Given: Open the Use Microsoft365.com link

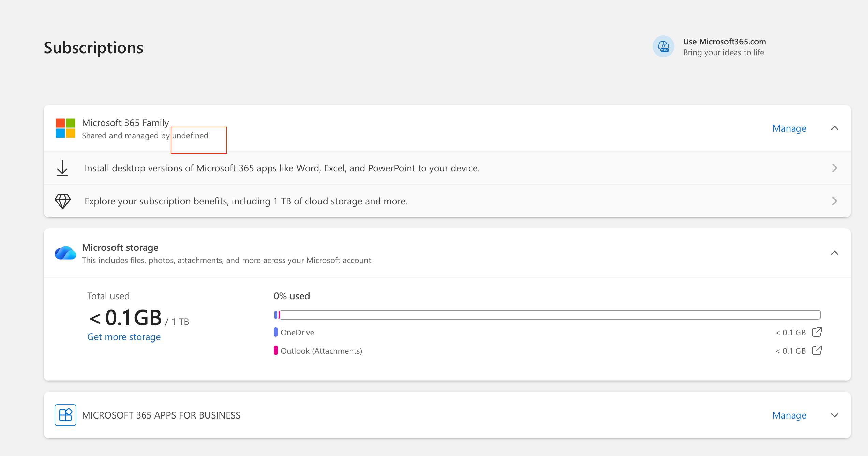Looking at the screenshot, I should 724,42.
